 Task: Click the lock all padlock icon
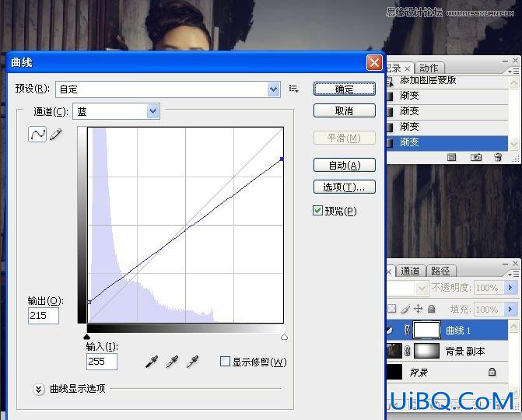pyautogui.click(x=432, y=309)
